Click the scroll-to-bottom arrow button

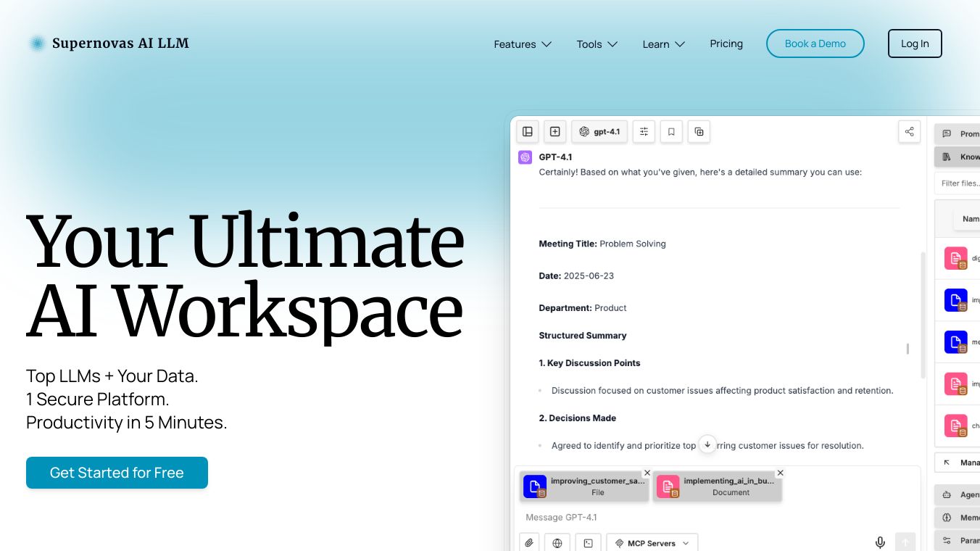(707, 444)
